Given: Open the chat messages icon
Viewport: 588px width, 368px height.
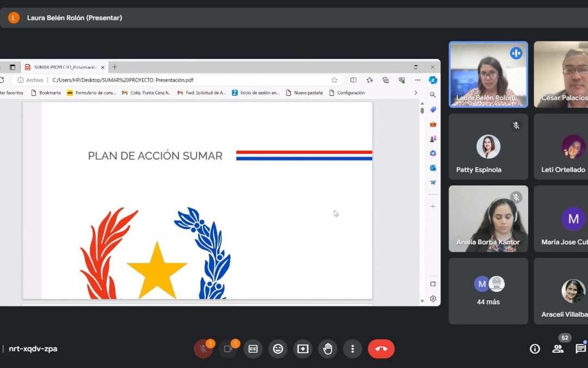Looking at the screenshot, I should point(580,349).
